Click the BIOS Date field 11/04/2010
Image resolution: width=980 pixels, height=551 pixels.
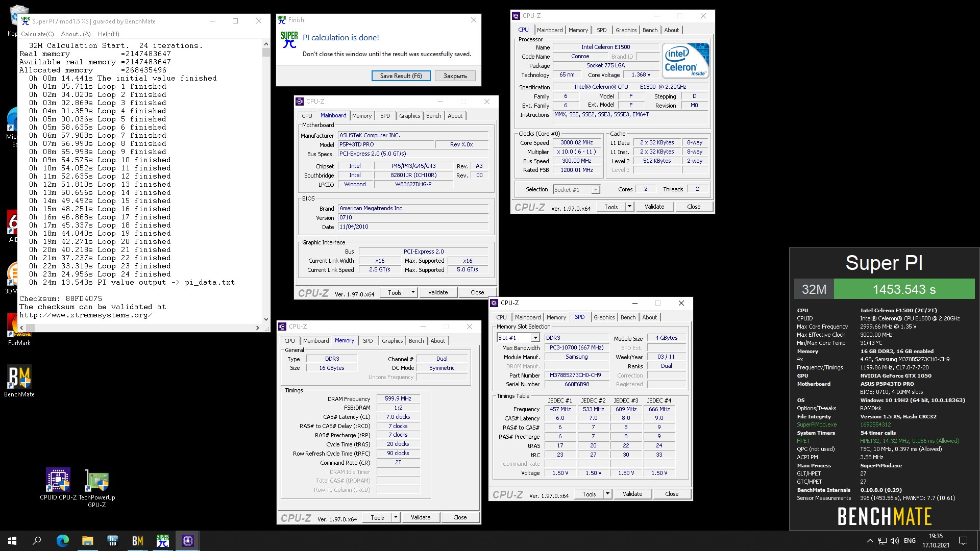[413, 227]
